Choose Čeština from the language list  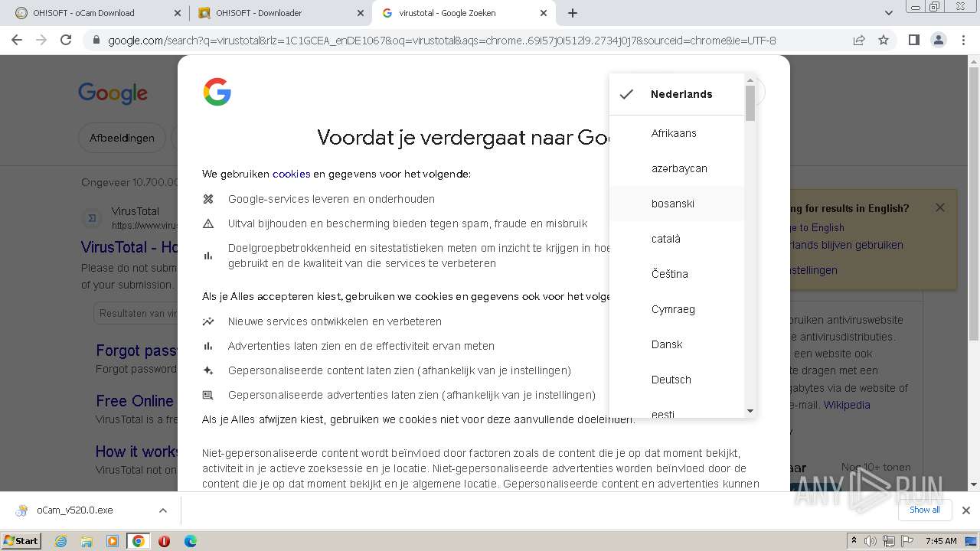click(x=677, y=274)
